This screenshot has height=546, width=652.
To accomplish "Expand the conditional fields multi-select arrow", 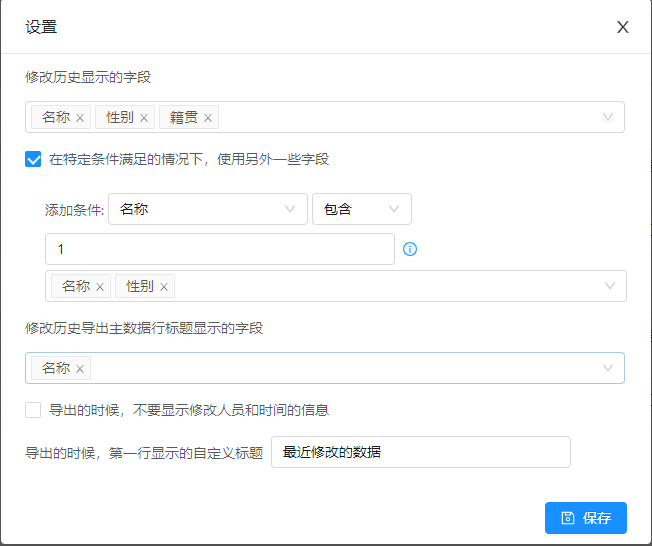I will point(610,286).
